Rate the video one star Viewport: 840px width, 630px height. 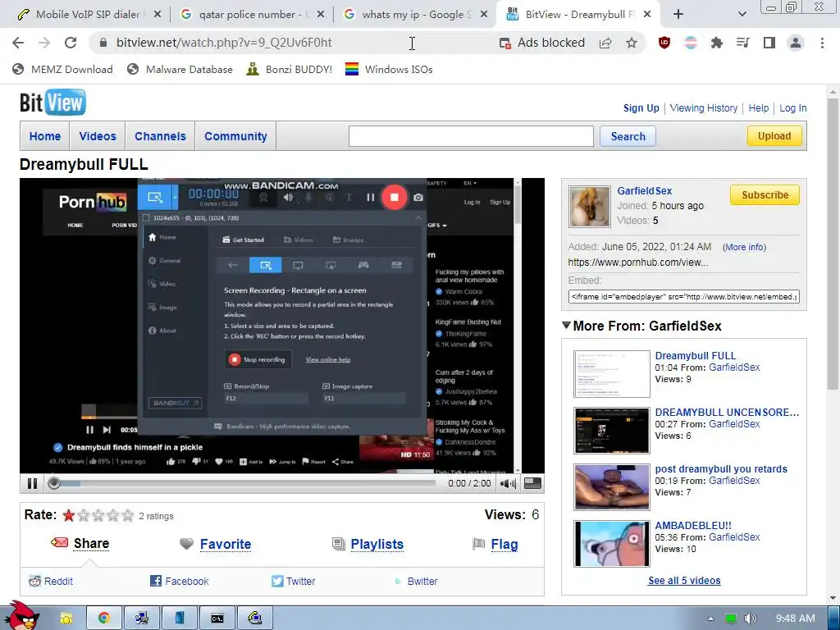coord(69,515)
